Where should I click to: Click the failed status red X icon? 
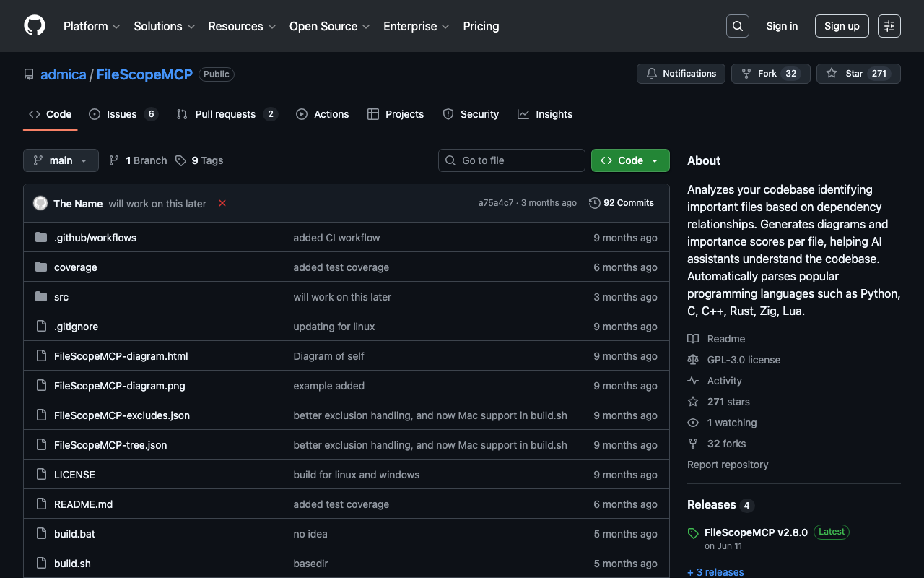[222, 204]
